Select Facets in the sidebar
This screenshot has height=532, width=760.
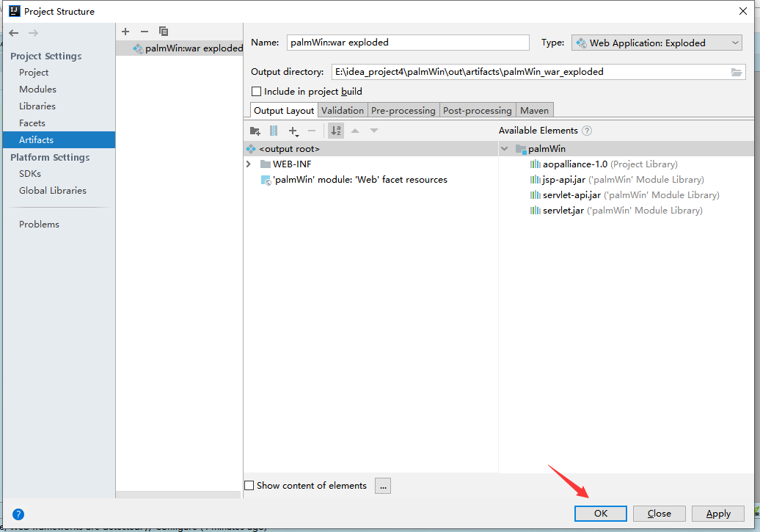[32, 123]
